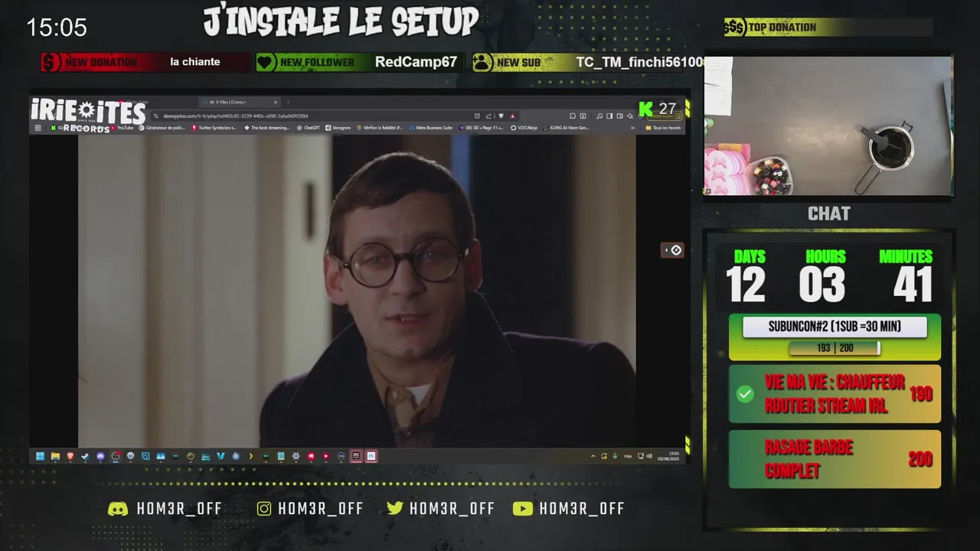This screenshot has height=551, width=980.
Task: Click the NEW DONATION dollar icon
Action: [51, 62]
